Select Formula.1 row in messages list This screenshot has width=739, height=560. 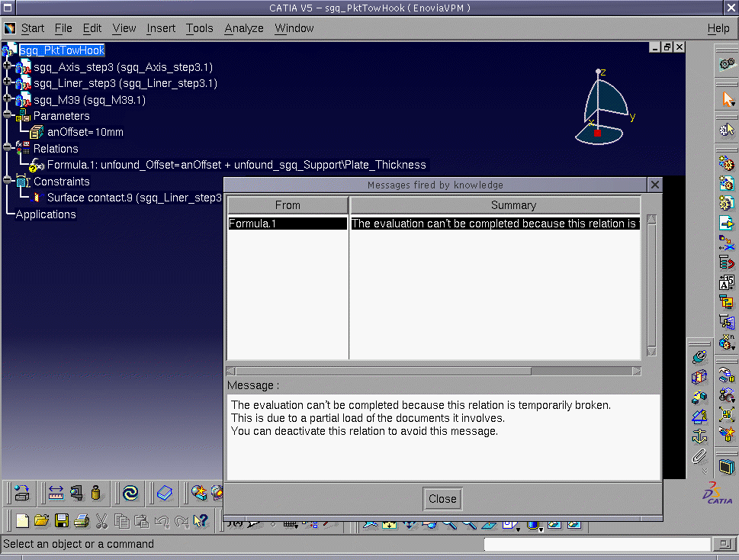pyautogui.click(x=434, y=224)
